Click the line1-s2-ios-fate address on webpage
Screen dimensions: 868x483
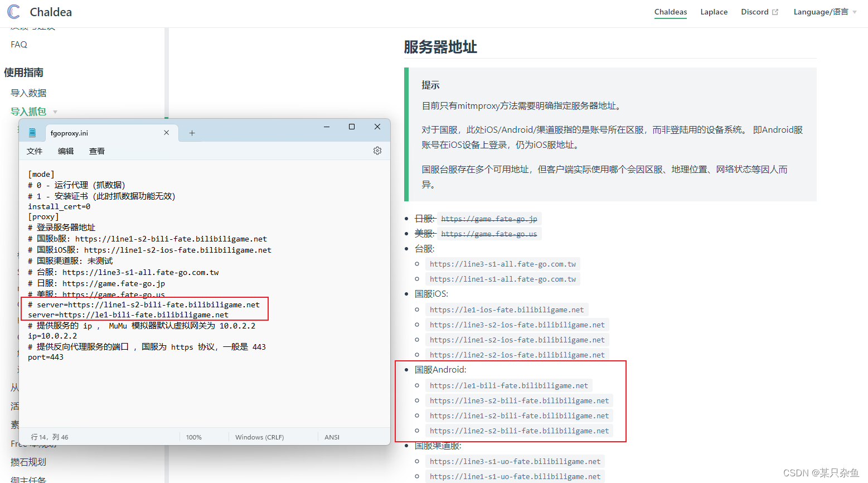517,340
